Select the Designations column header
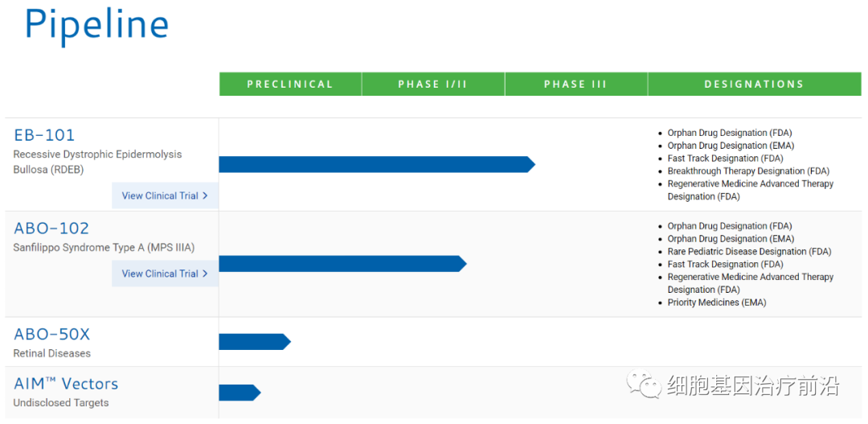The width and height of the screenshot is (868, 424). 754,84
